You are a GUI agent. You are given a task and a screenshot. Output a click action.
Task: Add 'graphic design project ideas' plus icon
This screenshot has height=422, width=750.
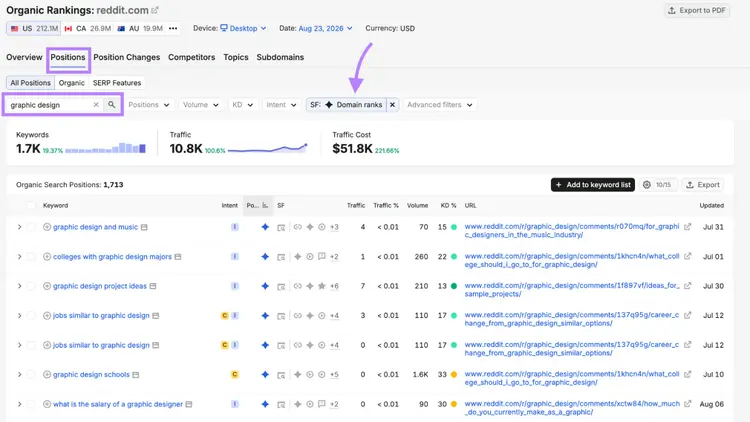47,286
